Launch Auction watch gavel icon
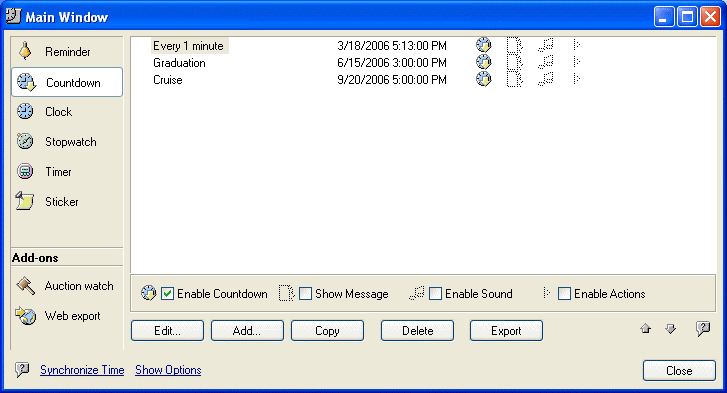Screen dimensions: 727x393 coord(26,285)
